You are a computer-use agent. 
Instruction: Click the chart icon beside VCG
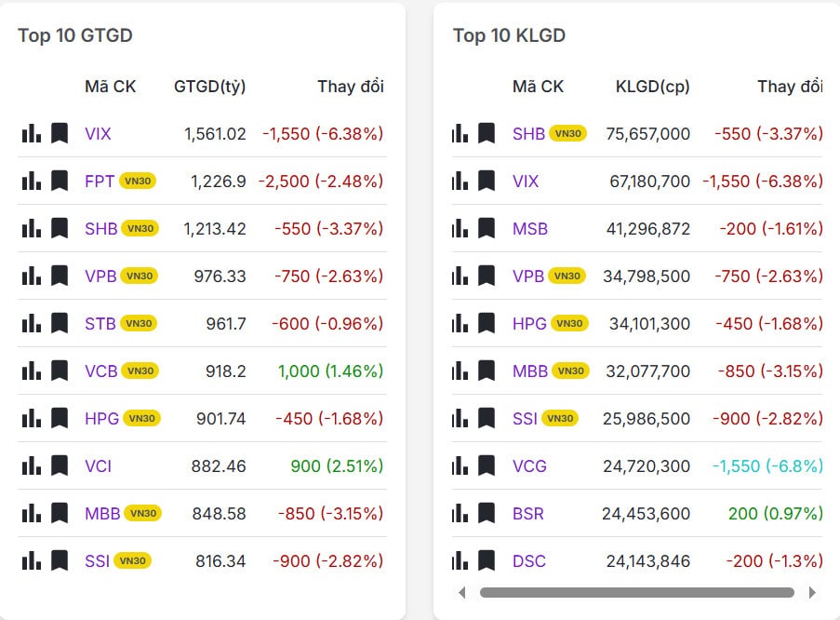[460, 465]
